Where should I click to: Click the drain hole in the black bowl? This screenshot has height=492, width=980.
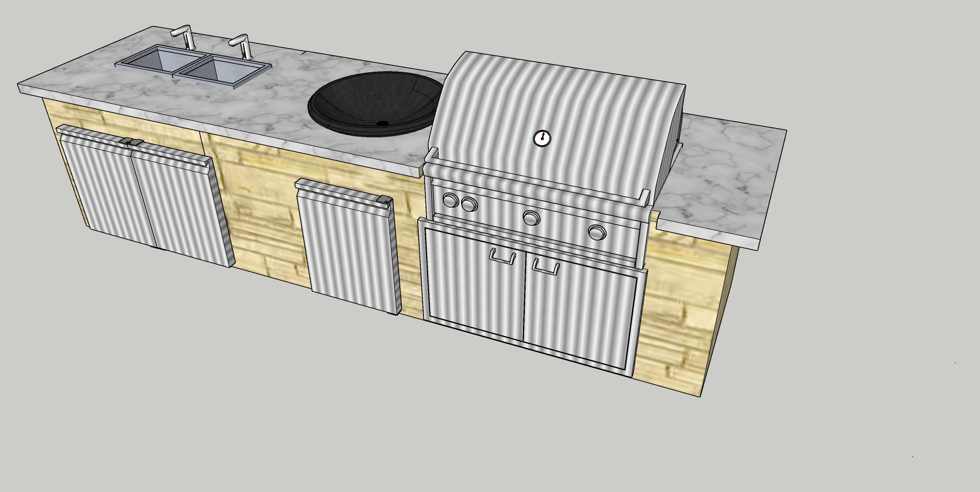pyautogui.click(x=382, y=123)
